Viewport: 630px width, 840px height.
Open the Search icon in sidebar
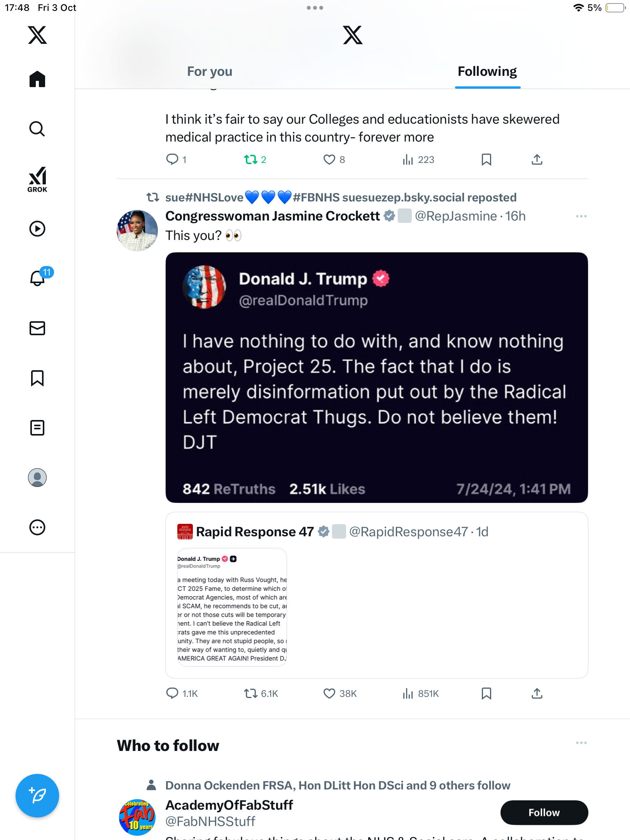tap(37, 129)
